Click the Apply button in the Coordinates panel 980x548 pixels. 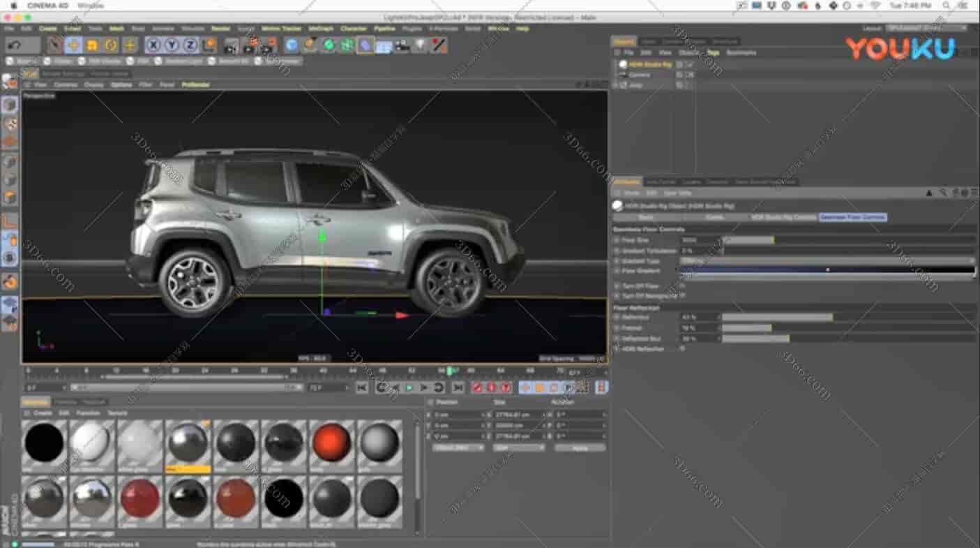click(579, 447)
